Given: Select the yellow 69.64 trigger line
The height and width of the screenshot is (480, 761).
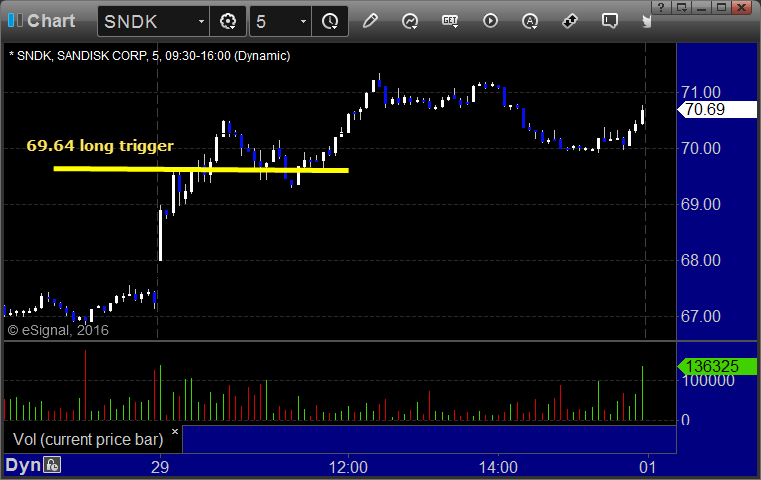Looking at the screenshot, I should pyautogui.click(x=201, y=169).
